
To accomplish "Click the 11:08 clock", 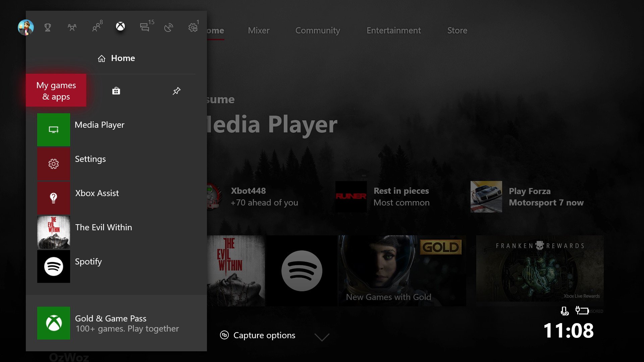I will pyautogui.click(x=568, y=331).
